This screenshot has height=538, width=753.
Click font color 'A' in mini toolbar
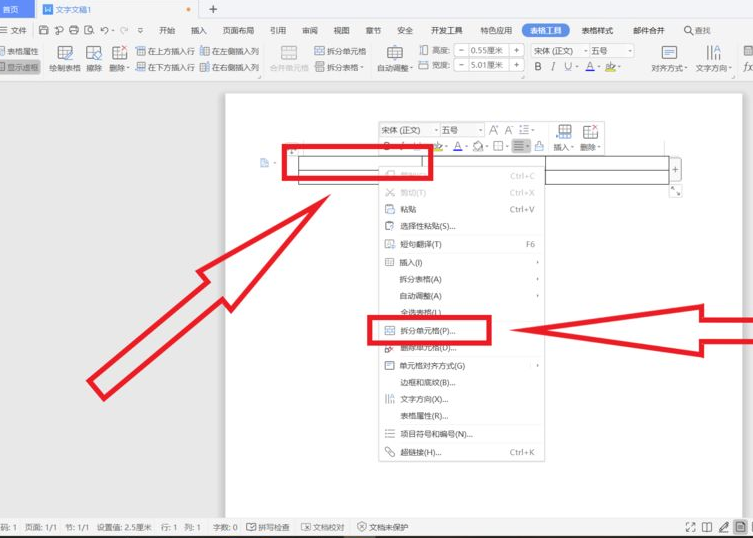click(456, 146)
